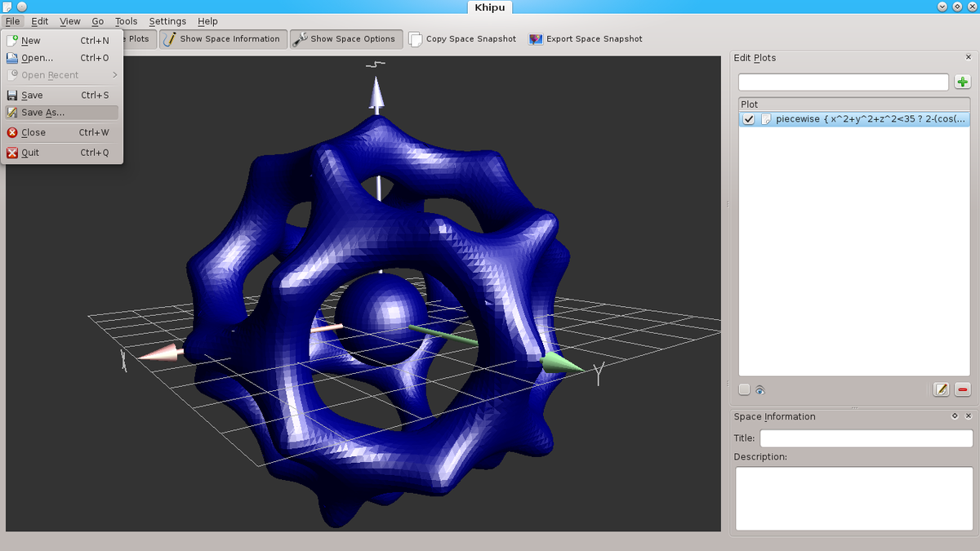Viewport: 980px width, 551px height.
Task: Click the Description text area
Action: tap(853, 499)
